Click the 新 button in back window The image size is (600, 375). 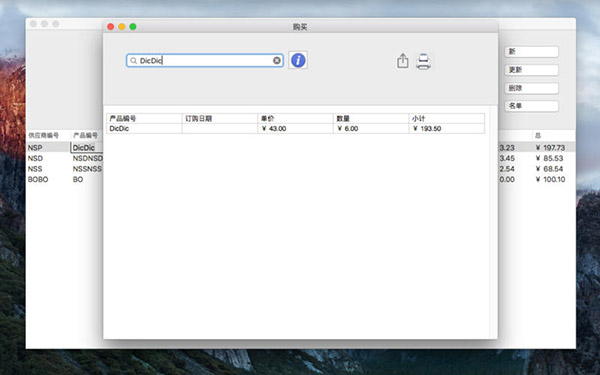pos(531,52)
